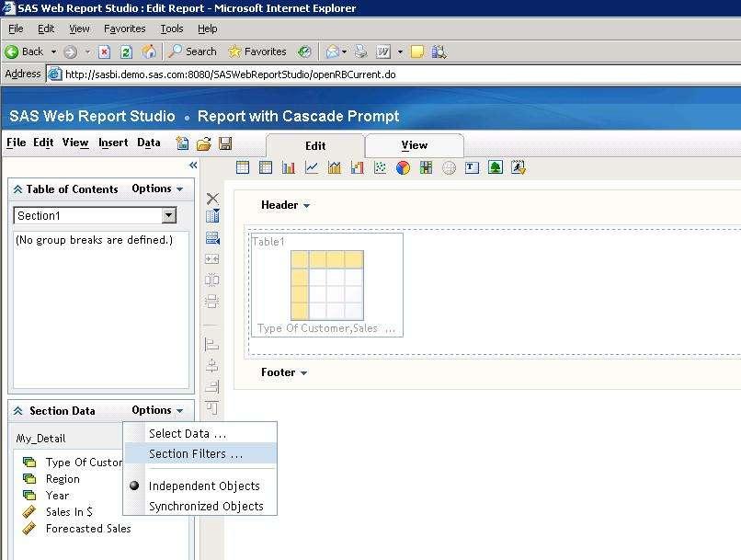The image size is (741, 560).
Task: Select the Region data item
Action: pos(63,479)
